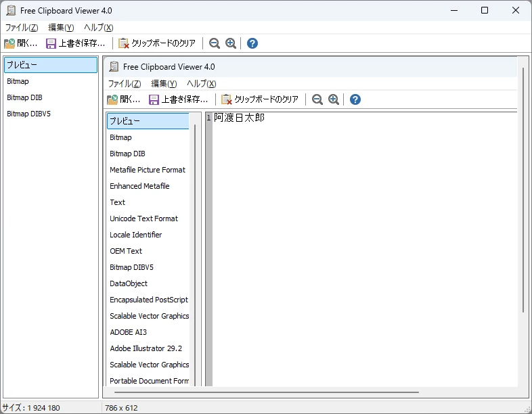The width and height of the screenshot is (532, 414).
Task: Click Enhanced Metafile in the previewed list
Action: (x=139, y=186)
